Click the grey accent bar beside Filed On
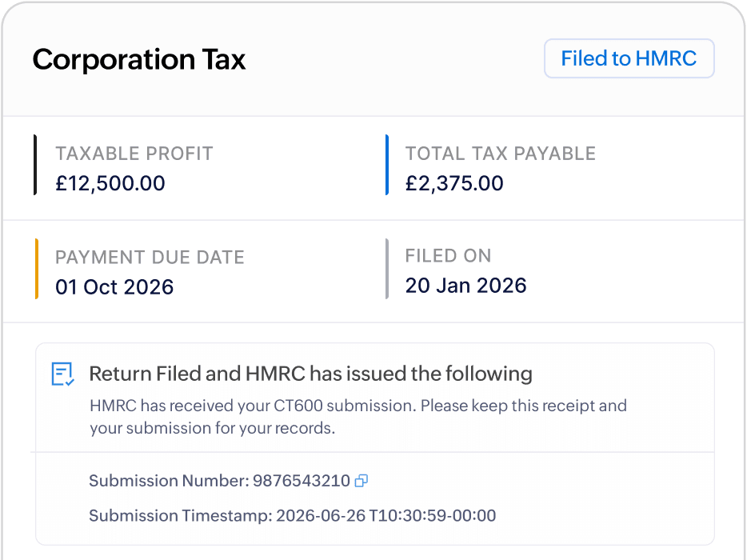 (x=386, y=269)
